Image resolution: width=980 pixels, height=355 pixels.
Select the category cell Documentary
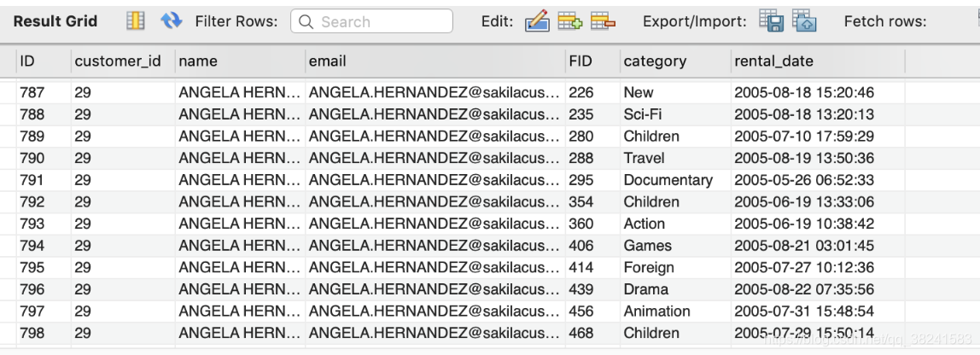(x=675, y=180)
